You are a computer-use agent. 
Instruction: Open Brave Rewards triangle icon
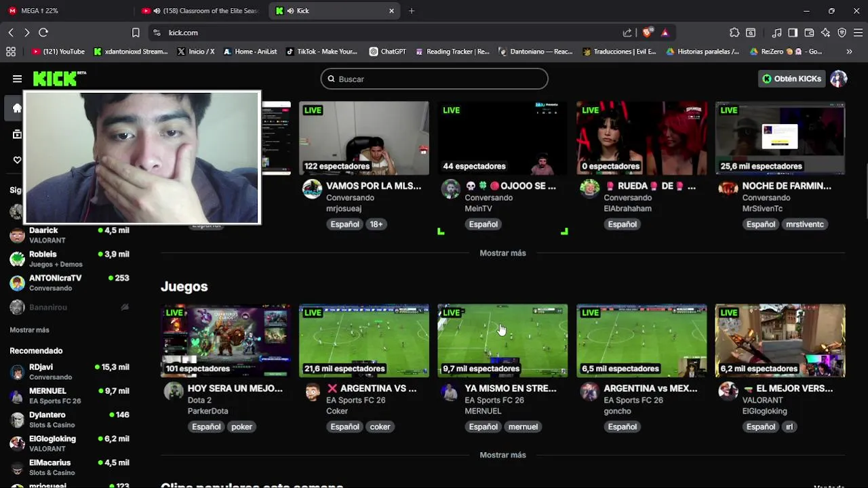665,33
